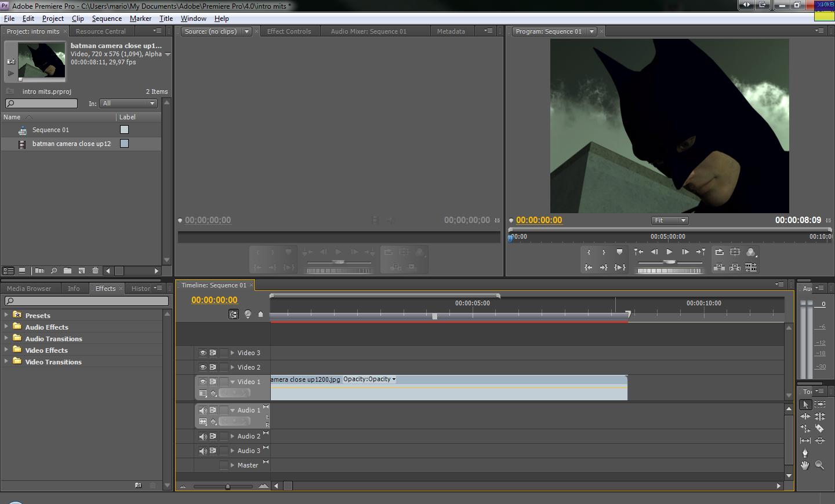Toggle label checkbox for Sequence 01
835x504 pixels.
(124, 130)
